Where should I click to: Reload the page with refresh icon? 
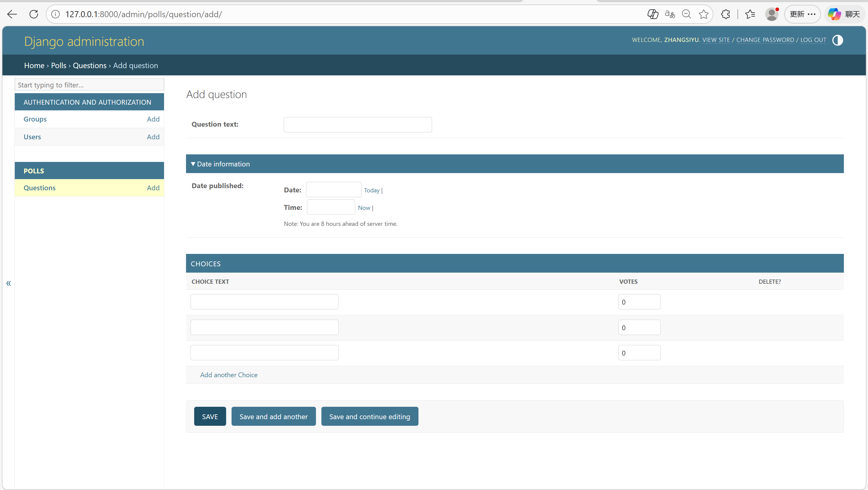click(34, 14)
